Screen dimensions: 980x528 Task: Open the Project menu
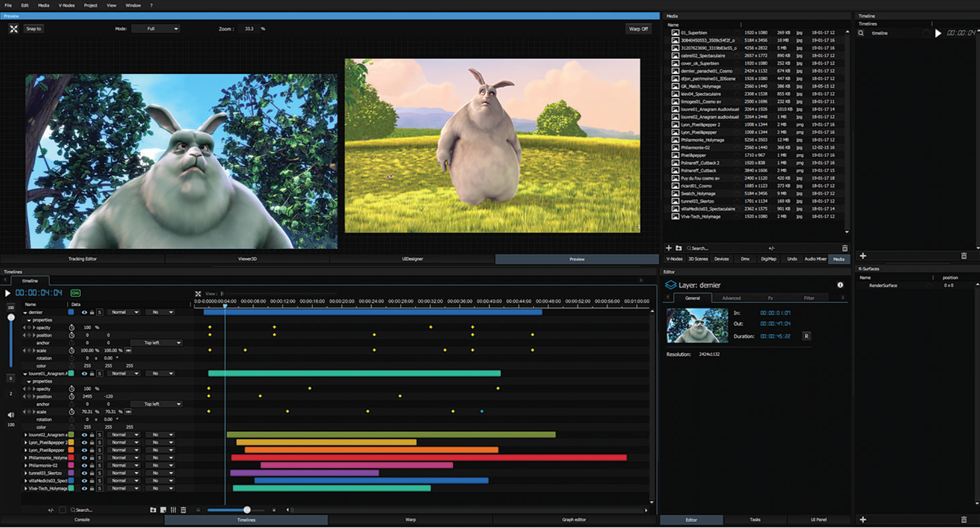click(x=90, y=6)
